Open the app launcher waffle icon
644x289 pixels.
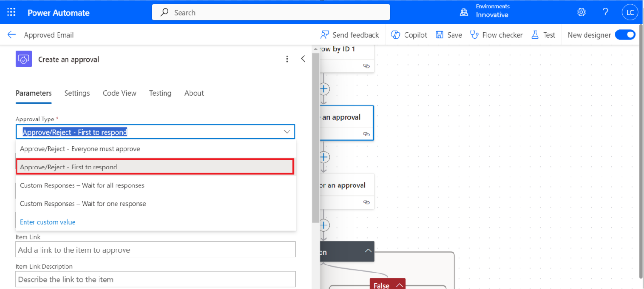[11, 12]
